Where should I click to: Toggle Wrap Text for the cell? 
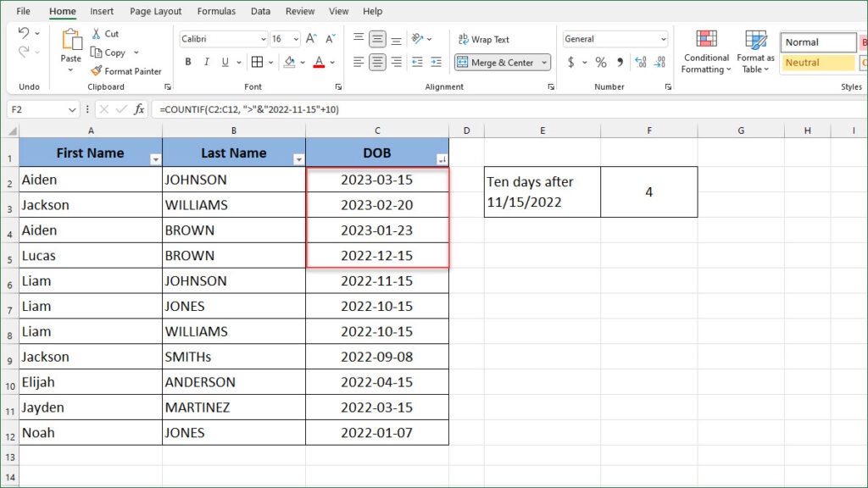(483, 39)
